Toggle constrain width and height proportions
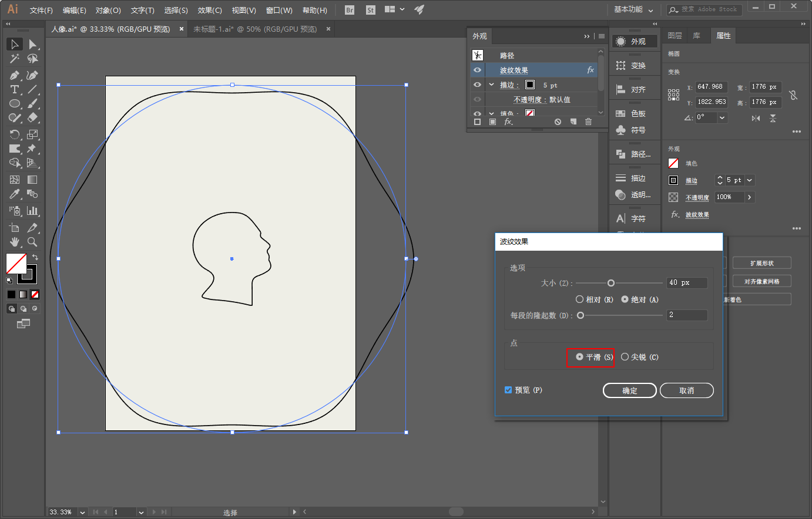812x519 pixels. click(x=793, y=95)
